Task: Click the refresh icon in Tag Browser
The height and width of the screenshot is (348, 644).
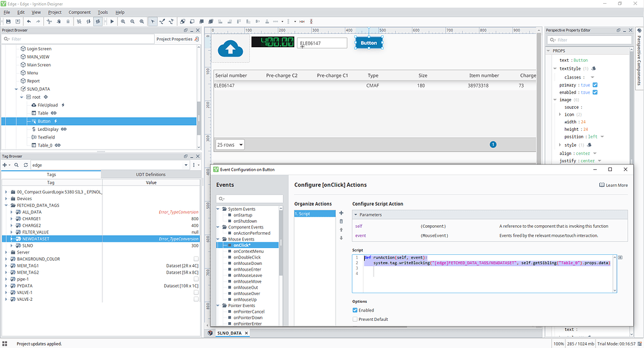Action: [x=25, y=165]
